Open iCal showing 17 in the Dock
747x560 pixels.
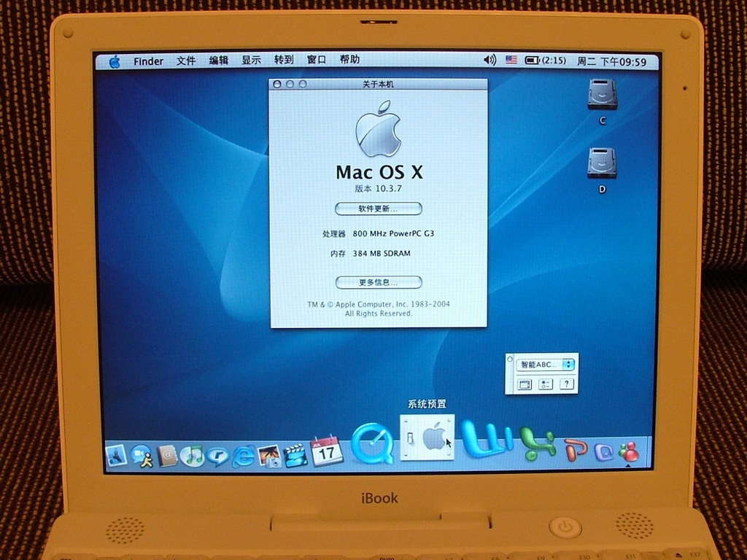click(326, 451)
